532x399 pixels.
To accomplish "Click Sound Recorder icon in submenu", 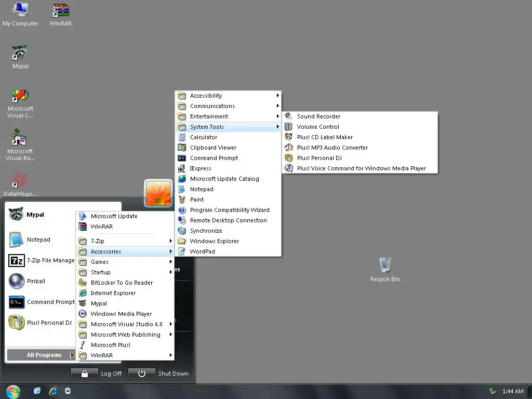I will click(289, 116).
